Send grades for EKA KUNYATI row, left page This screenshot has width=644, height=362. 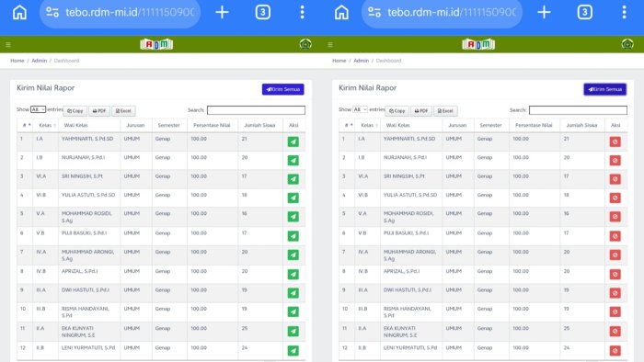pos(293,332)
